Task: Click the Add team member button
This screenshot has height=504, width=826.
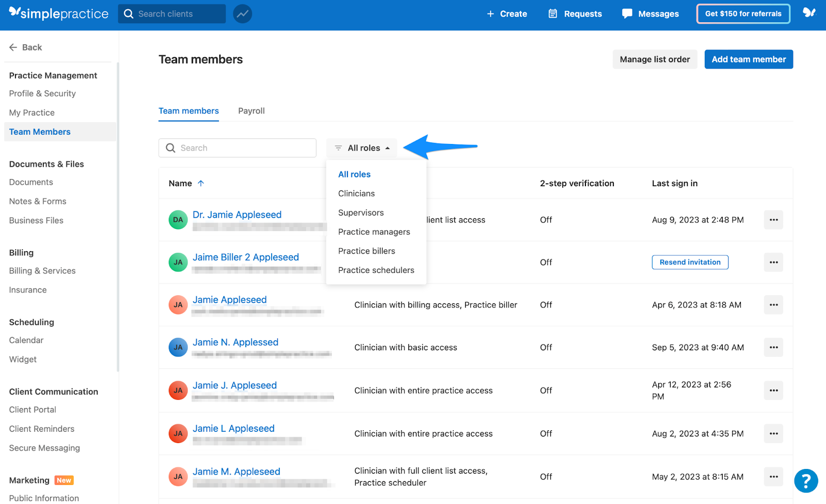Action: pyautogui.click(x=749, y=59)
